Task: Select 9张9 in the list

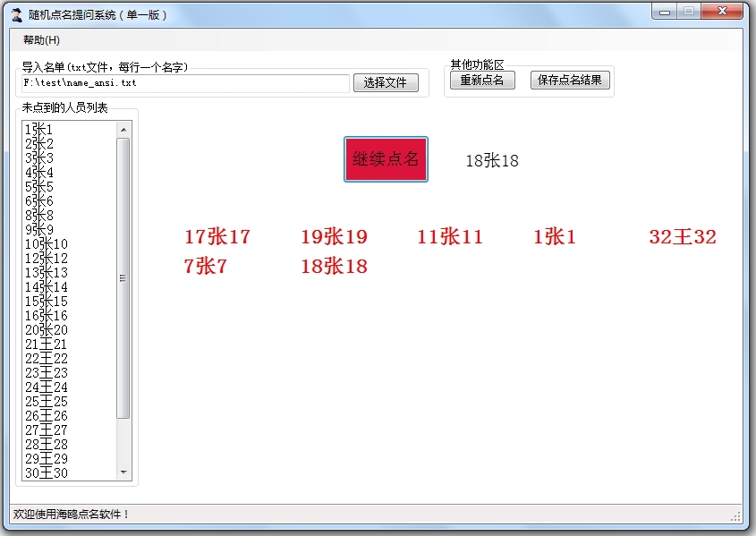Action: (x=70, y=229)
